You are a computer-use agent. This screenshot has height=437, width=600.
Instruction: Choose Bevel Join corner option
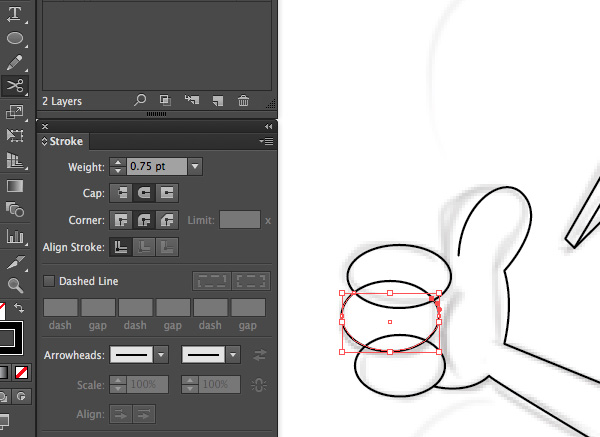168,220
